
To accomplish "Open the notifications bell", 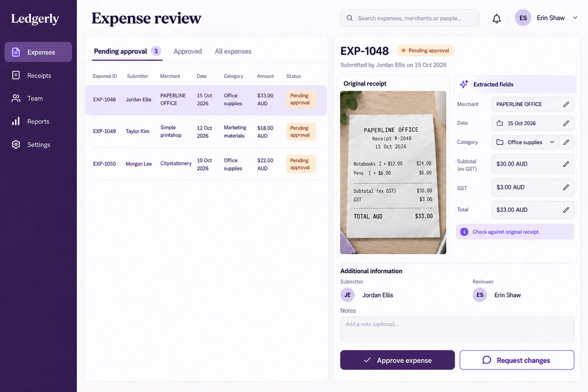I will 497,18.
